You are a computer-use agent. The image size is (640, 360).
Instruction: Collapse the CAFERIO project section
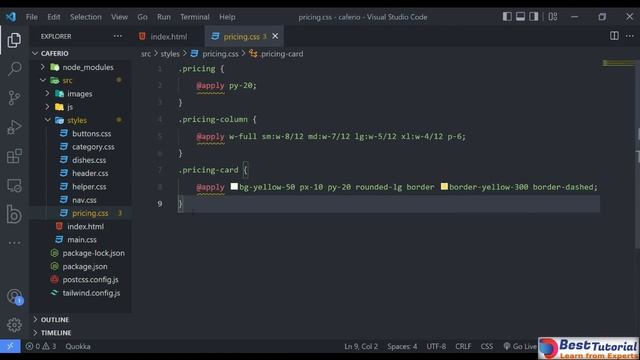pos(54,53)
